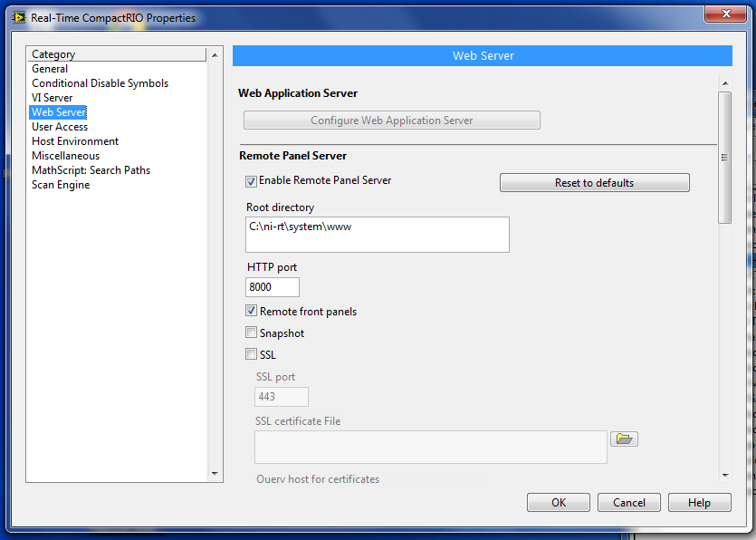756x540 pixels.
Task: Click the Remote Panel Server heading
Action: click(x=292, y=156)
